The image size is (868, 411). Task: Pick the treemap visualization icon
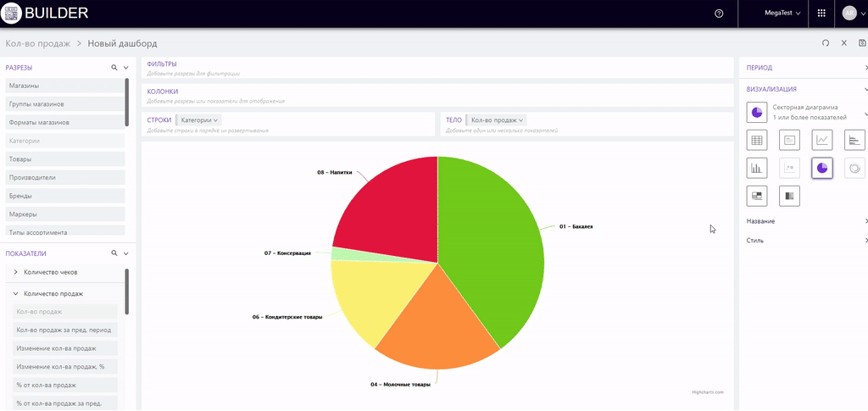tap(757, 197)
